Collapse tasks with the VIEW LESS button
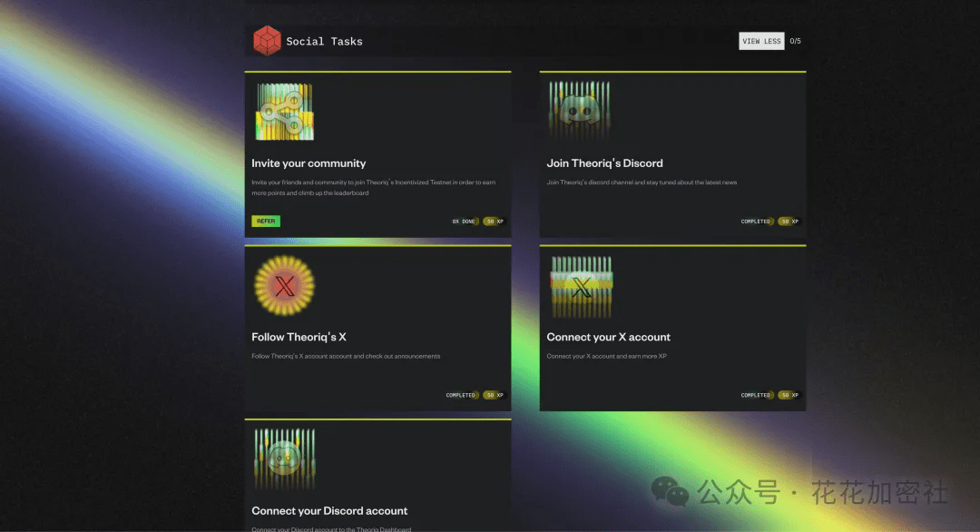Screen dimensions: 980x532 (x=761, y=41)
